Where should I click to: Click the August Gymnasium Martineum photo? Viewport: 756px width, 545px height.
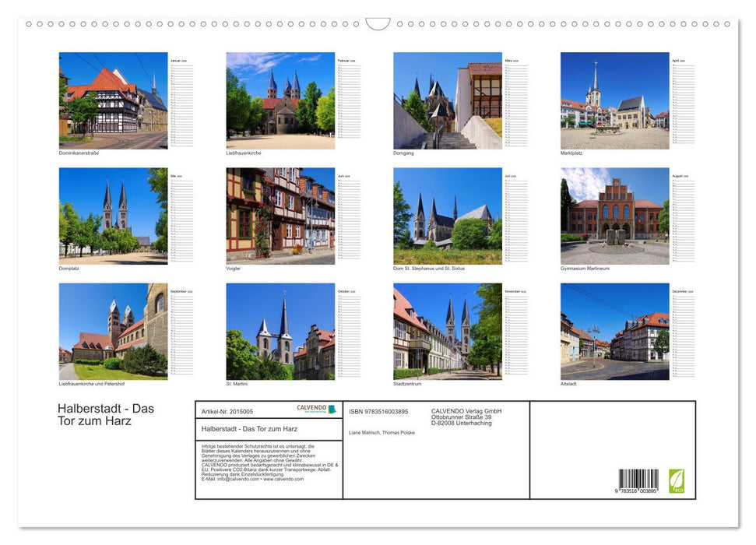pyautogui.click(x=614, y=216)
